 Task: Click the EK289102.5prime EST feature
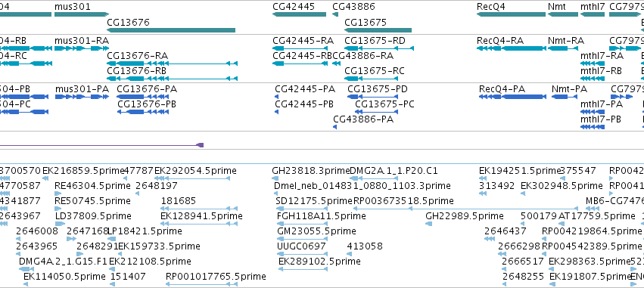tap(303, 268)
